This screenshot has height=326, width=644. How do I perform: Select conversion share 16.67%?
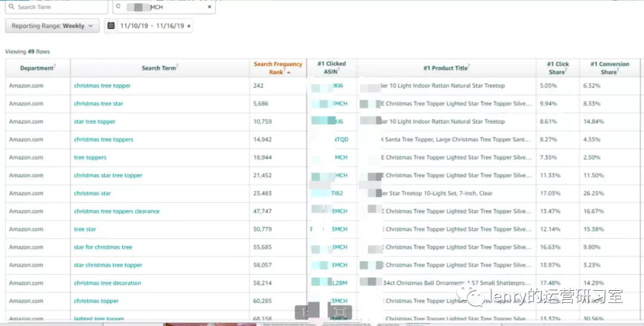pos(593,211)
